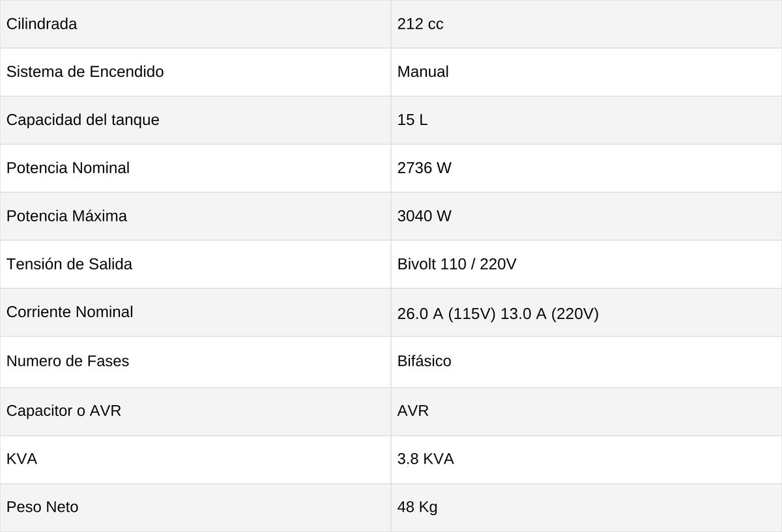This screenshot has width=782, height=532.
Task: Select the 3040 W value
Action: point(424,216)
